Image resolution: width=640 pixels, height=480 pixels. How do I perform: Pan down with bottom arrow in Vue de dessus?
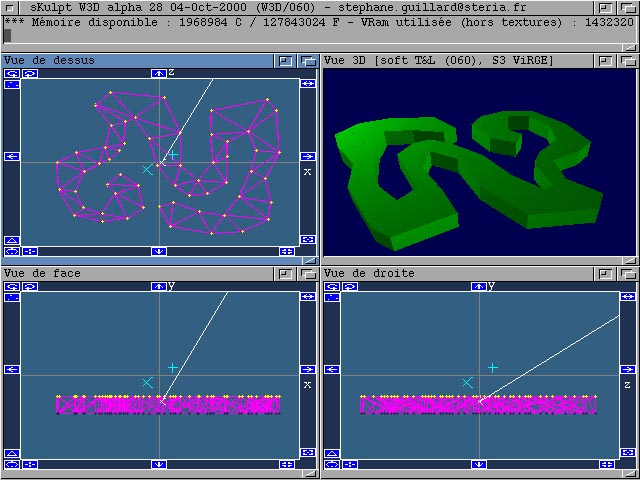159,251
